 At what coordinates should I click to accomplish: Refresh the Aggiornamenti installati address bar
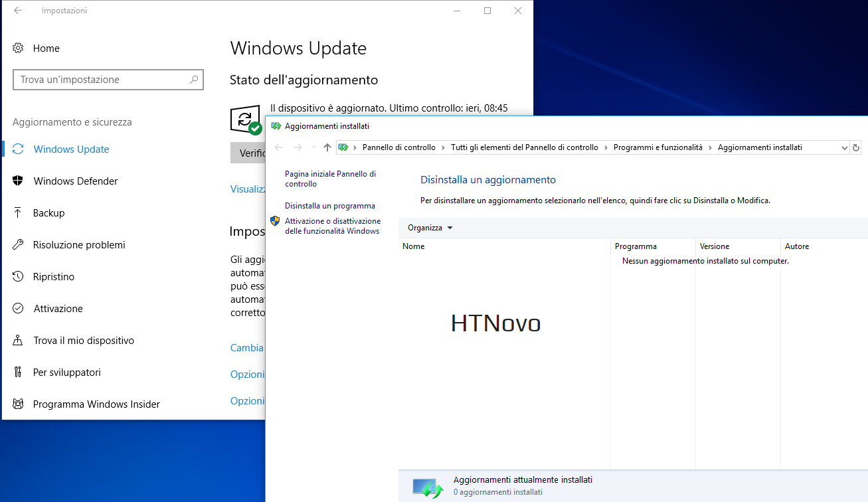coord(856,147)
